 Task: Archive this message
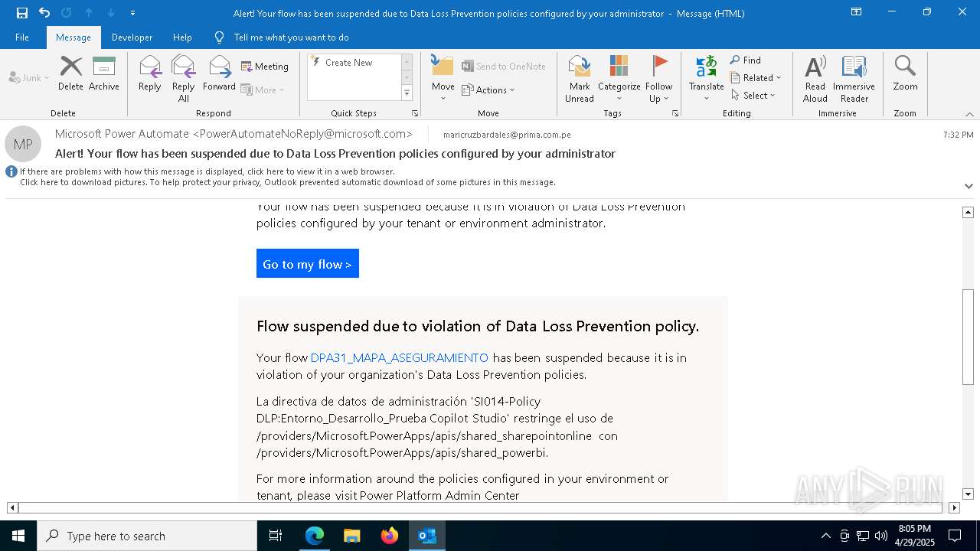coord(104,73)
